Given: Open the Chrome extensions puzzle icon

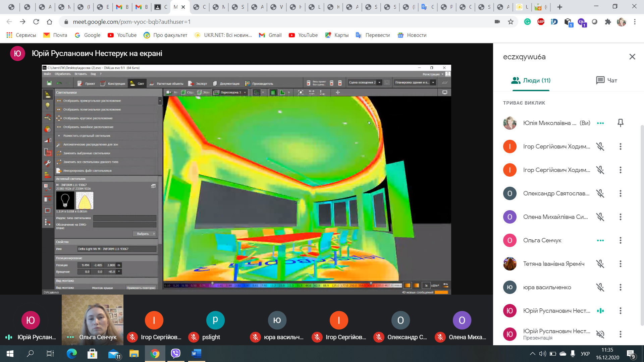Looking at the screenshot, I should click(x=608, y=22).
